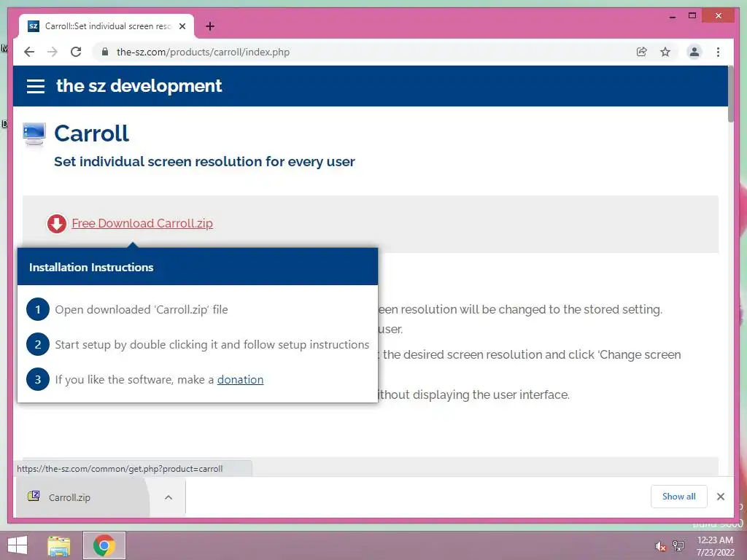Expand the Carroll.zip download options arrow
This screenshot has width=747, height=560.
(169, 497)
